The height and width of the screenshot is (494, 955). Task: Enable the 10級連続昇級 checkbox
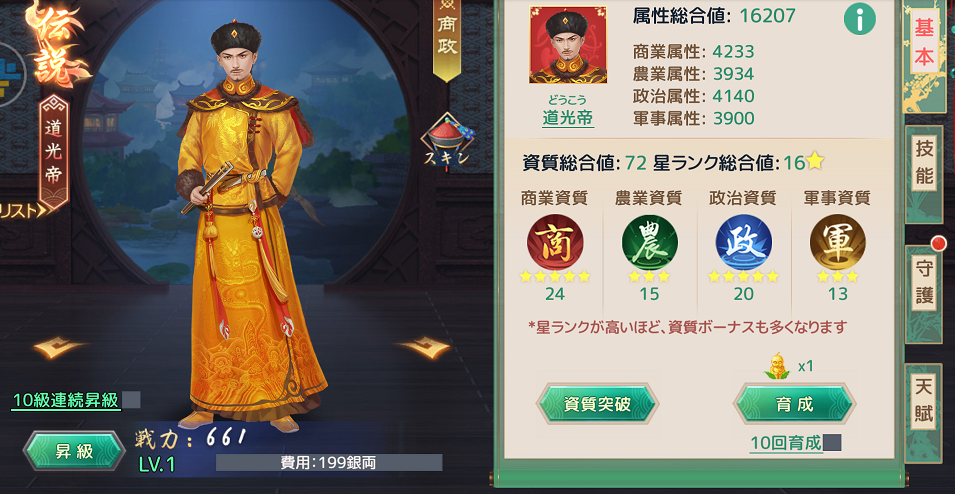pos(132,400)
